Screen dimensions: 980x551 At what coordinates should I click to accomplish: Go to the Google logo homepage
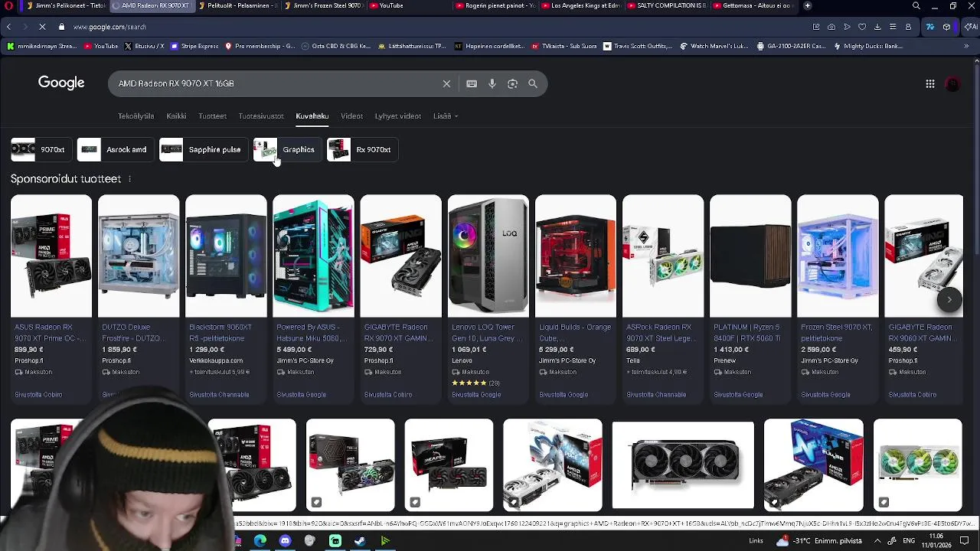pos(61,83)
